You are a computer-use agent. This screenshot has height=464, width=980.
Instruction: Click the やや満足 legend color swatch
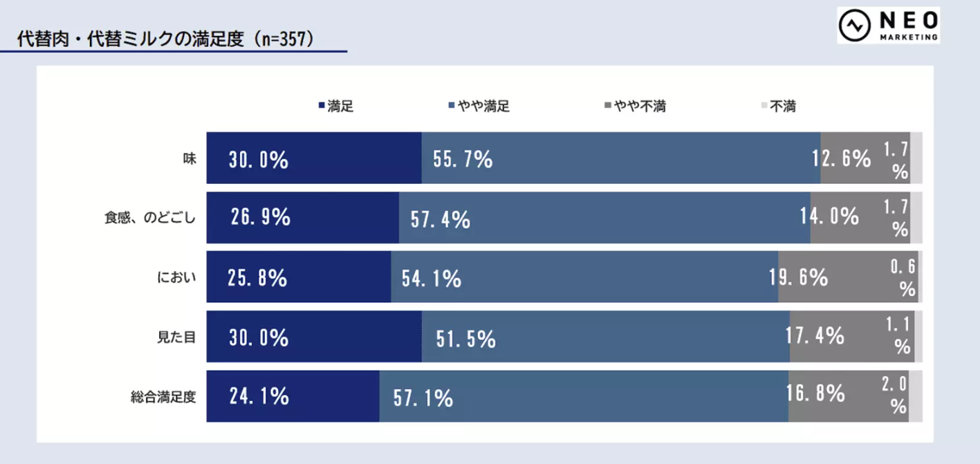(452, 106)
